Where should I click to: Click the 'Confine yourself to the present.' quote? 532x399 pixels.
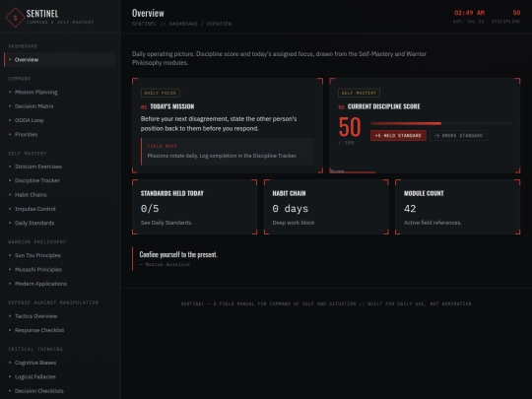click(x=178, y=254)
